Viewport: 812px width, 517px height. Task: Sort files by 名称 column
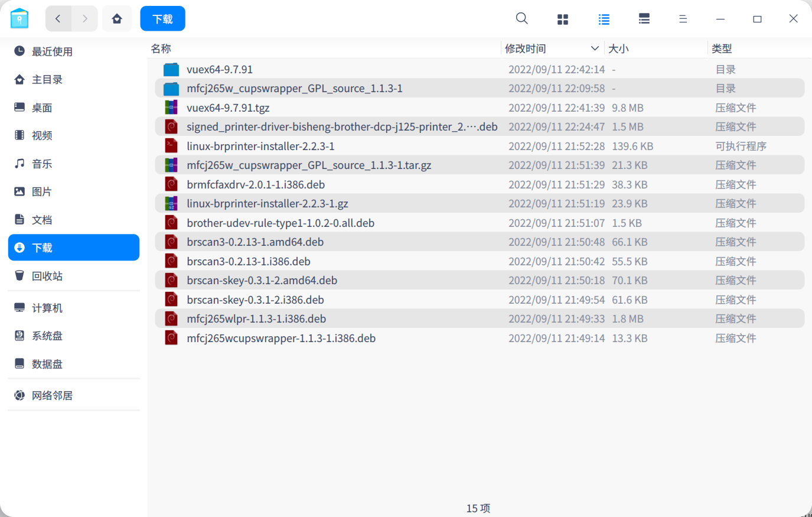pyautogui.click(x=161, y=48)
